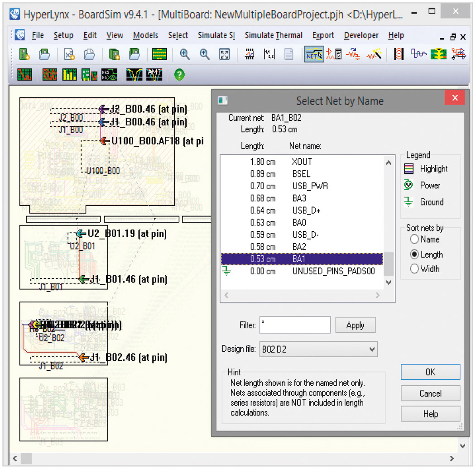
Task: Open the Simulate Thermal menu
Action: (x=274, y=35)
